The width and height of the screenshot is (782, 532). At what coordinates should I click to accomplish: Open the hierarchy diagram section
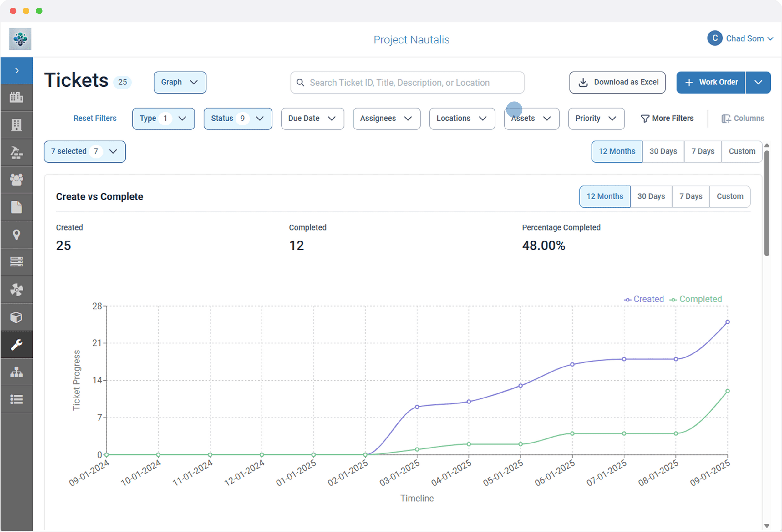click(17, 372)
